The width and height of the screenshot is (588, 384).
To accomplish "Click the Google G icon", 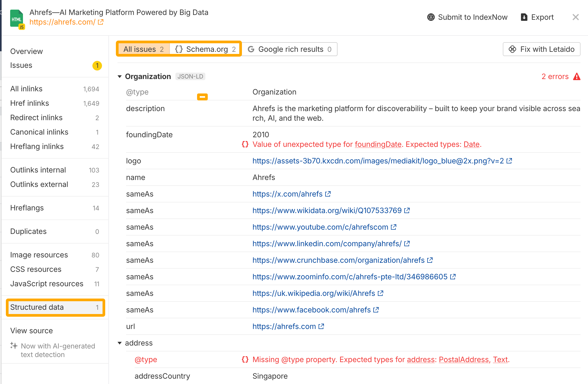I will coord(251,49).
